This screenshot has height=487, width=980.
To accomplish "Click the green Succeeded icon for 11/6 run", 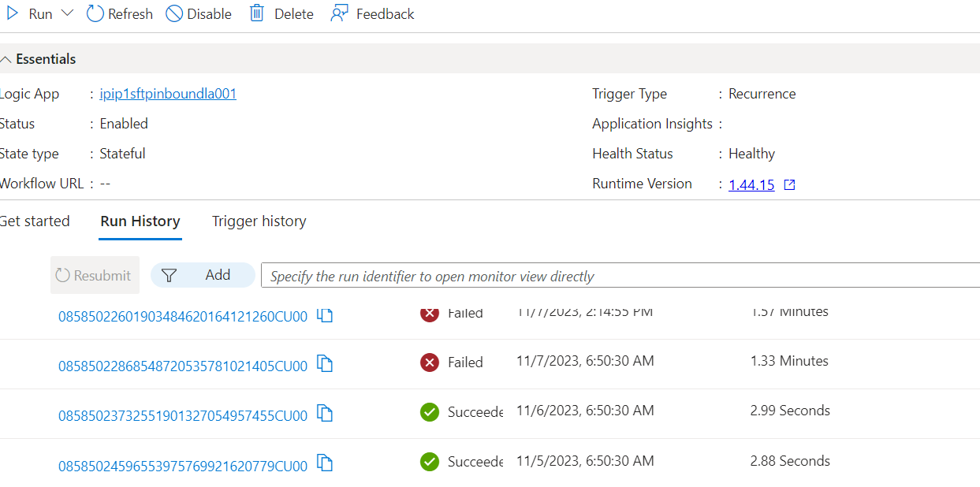I will (x=429, y=412).
